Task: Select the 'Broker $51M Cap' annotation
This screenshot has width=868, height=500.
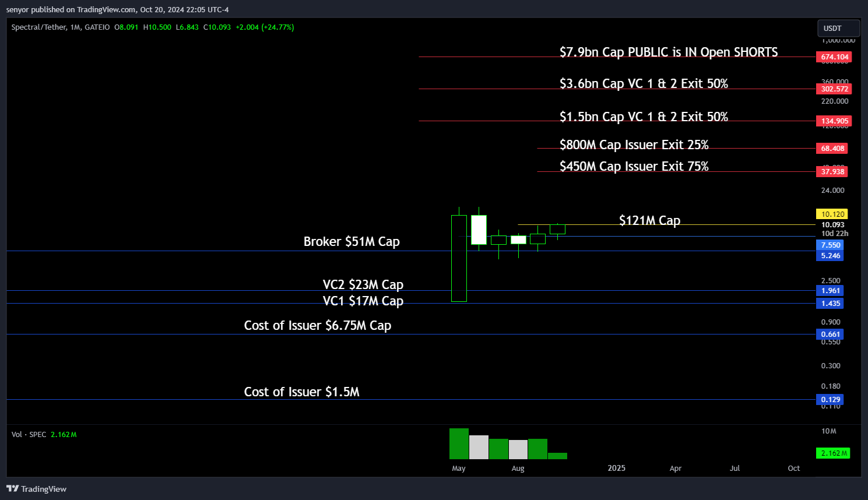Action: (352, 242)
